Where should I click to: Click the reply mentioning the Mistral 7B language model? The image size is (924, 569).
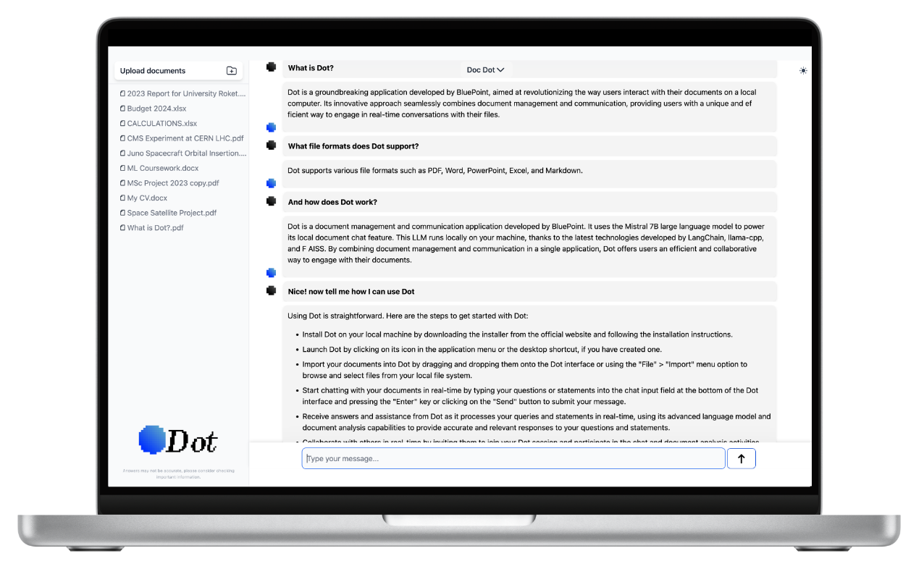coord(529,246)
